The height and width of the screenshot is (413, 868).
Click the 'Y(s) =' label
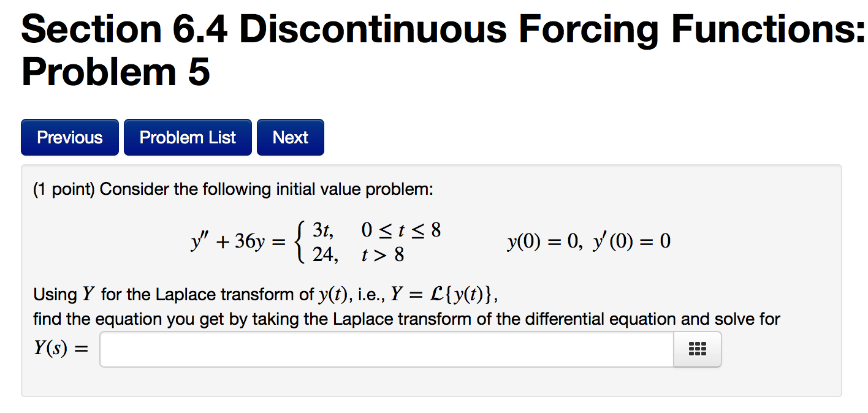[61, 349]
